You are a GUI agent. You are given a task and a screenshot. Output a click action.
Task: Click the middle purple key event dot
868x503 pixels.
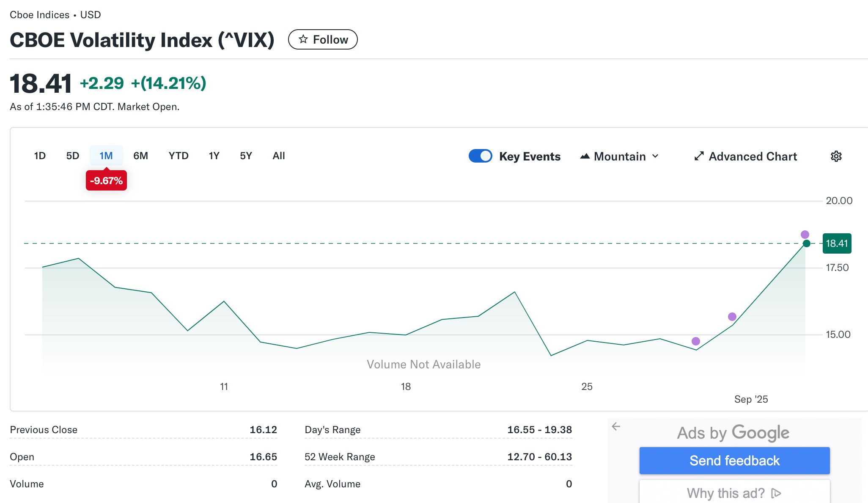click(x=732, y=317)
